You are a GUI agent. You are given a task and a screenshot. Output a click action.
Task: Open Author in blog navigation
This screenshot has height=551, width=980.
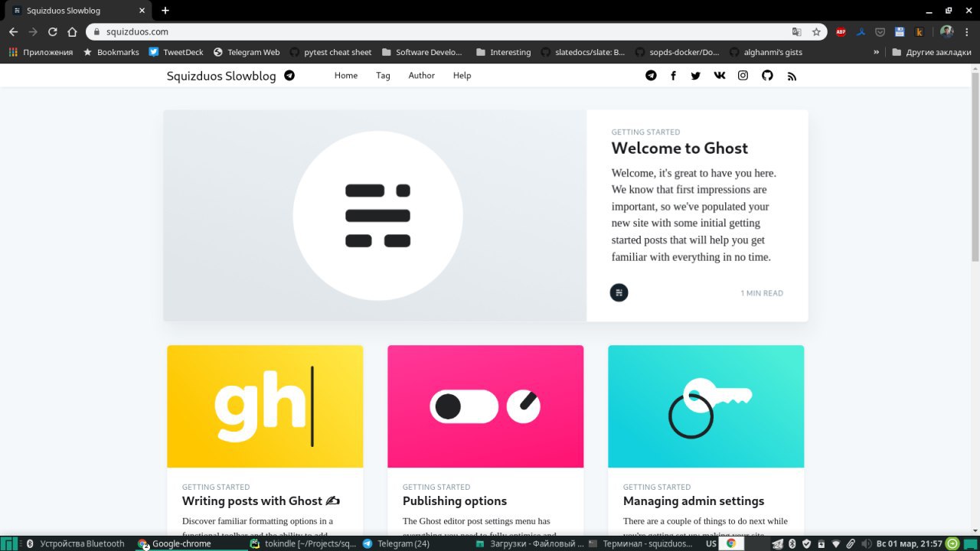point(421,76)
